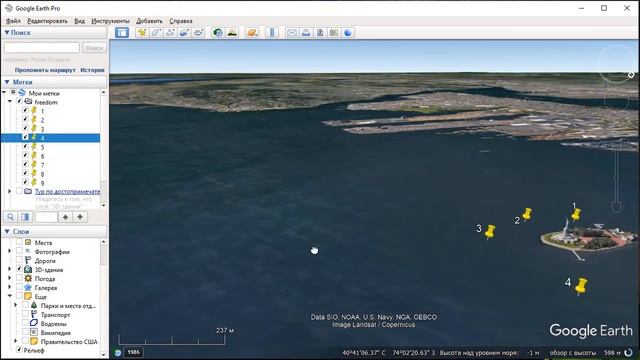Viewport: 640px width, 360px height.
Task: Click yellow pushpin 2 on the map
Action: click(527, 214)
